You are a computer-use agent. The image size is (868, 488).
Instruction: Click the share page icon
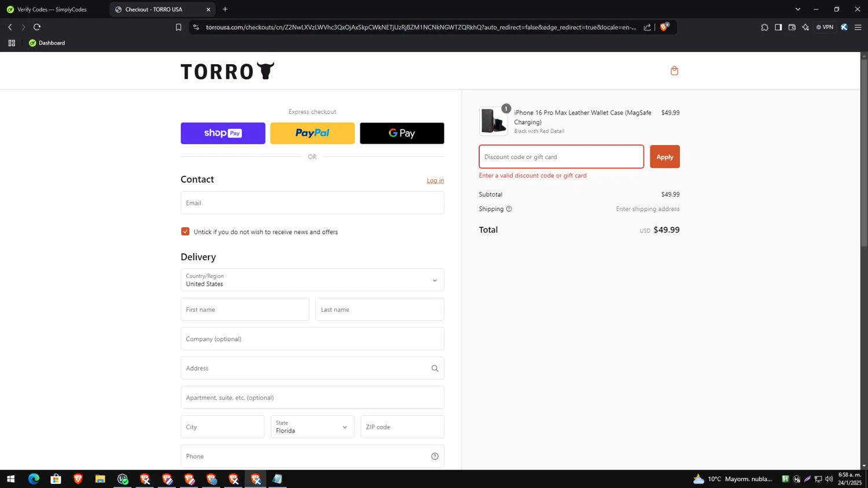[647, 27]
